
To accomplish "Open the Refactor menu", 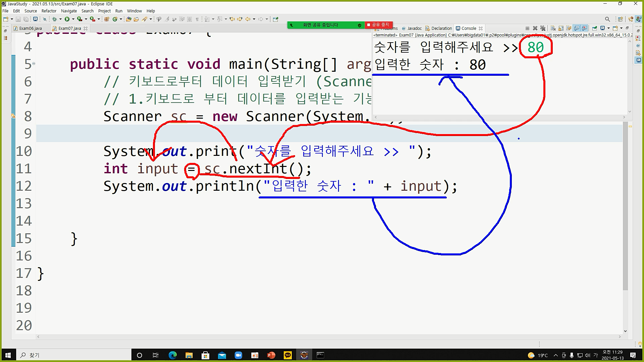I will (49, 11).
